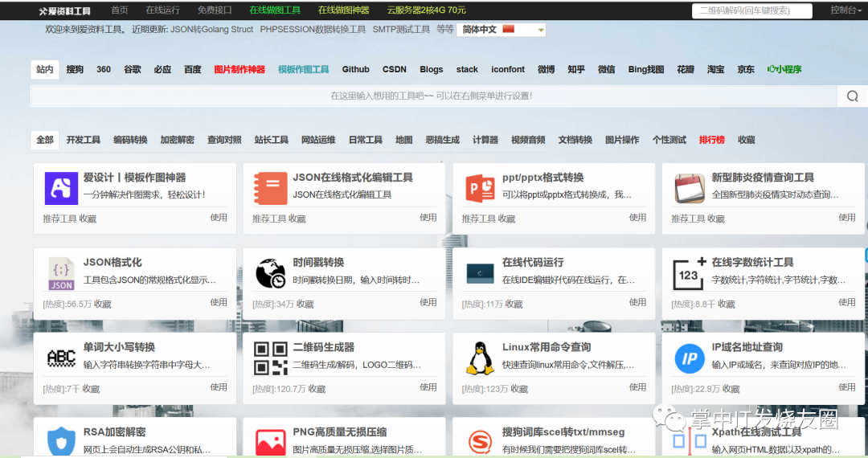
Task: Select the 站内 search tab
Action: (x=45, y=69)
